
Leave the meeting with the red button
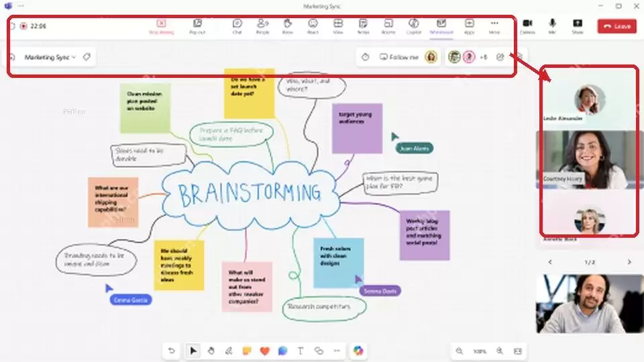pos(617,26)
